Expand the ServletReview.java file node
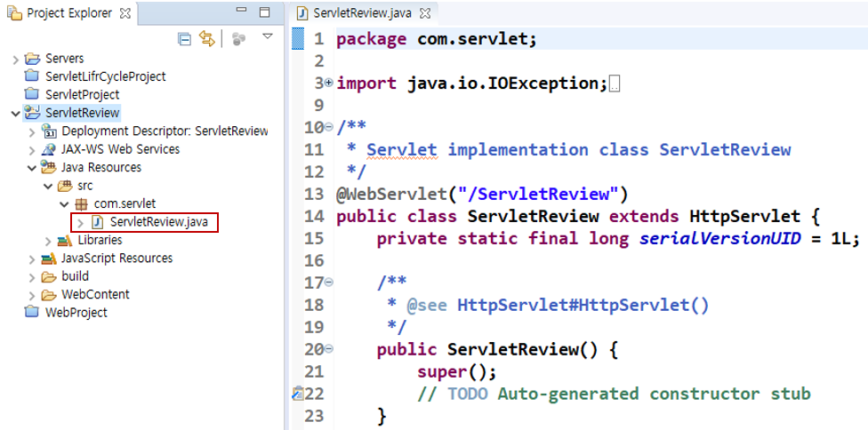 (x=80, y=223)
